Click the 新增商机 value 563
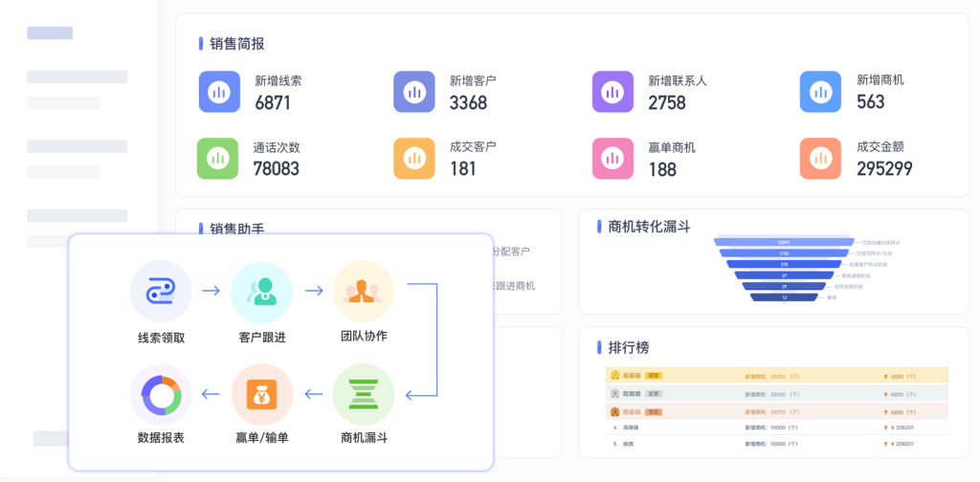This screenshot has width=980, height=482. [x=871, y=101]
